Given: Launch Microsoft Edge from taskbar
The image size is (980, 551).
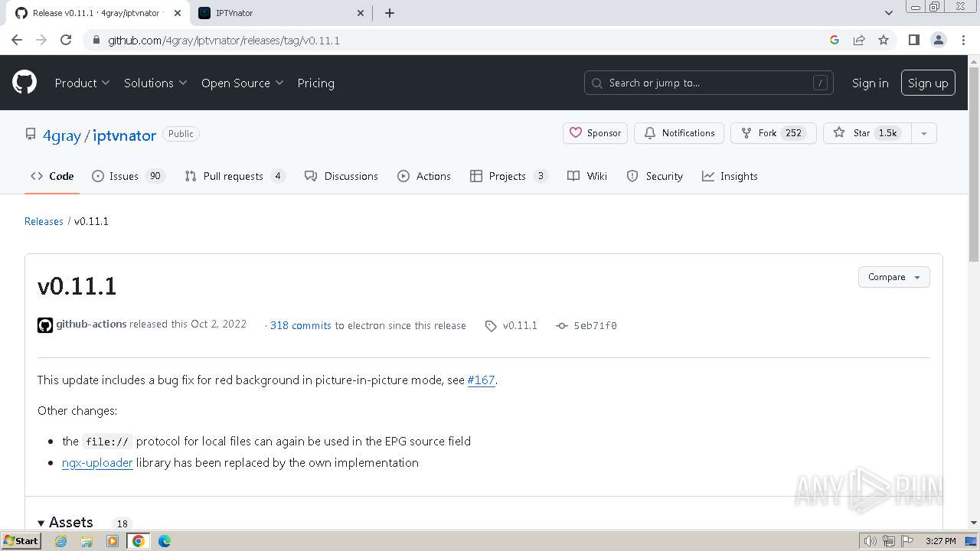Looking at the screenshot, I should pos(165,541).
